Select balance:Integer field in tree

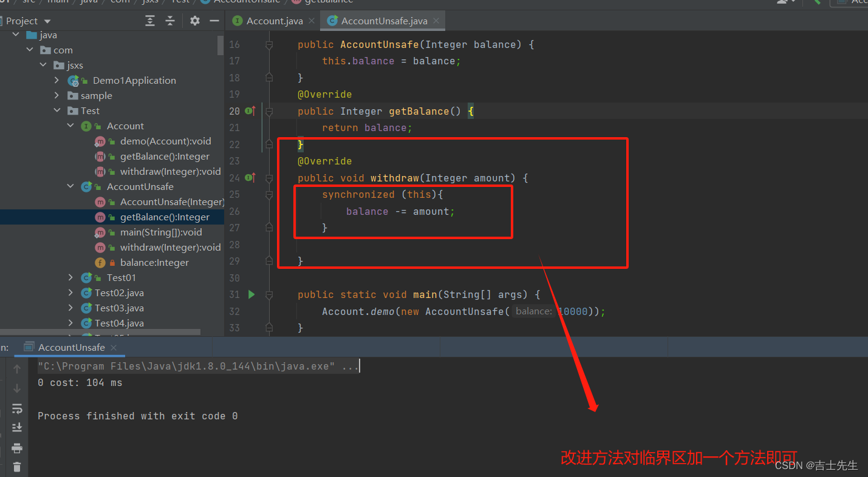click(x=154, y=263)
